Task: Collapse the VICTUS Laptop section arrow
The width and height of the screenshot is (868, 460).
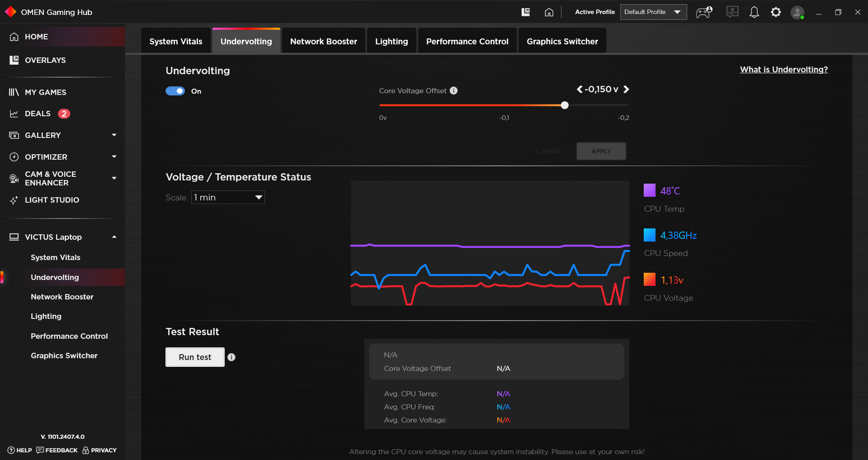Action: [114, 237]
